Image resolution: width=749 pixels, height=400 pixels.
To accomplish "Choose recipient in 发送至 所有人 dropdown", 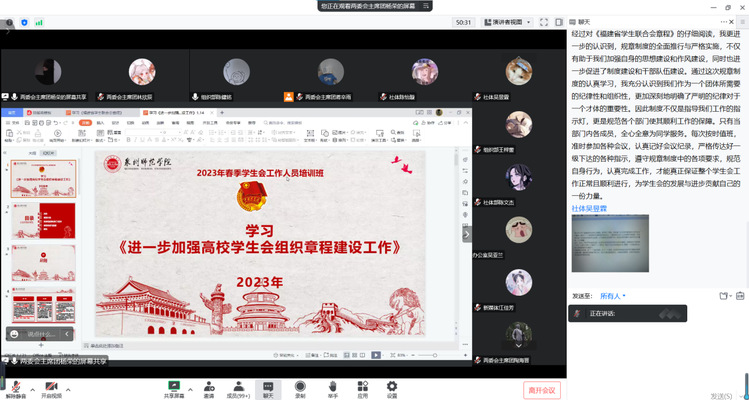I will pos(611,296).
